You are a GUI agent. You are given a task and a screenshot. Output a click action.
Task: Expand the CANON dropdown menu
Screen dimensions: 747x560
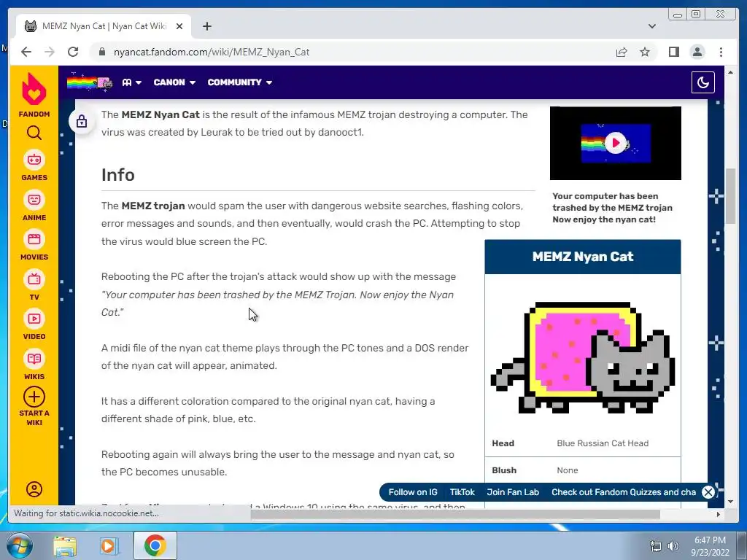[x=174, y=82]
